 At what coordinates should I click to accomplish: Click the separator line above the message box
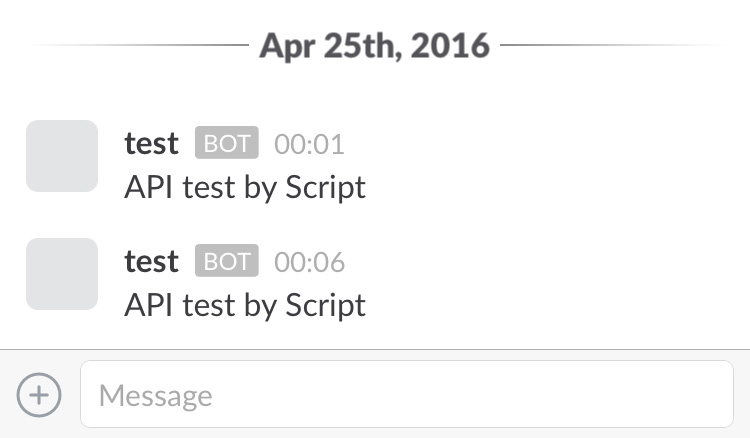pos(375,349)
